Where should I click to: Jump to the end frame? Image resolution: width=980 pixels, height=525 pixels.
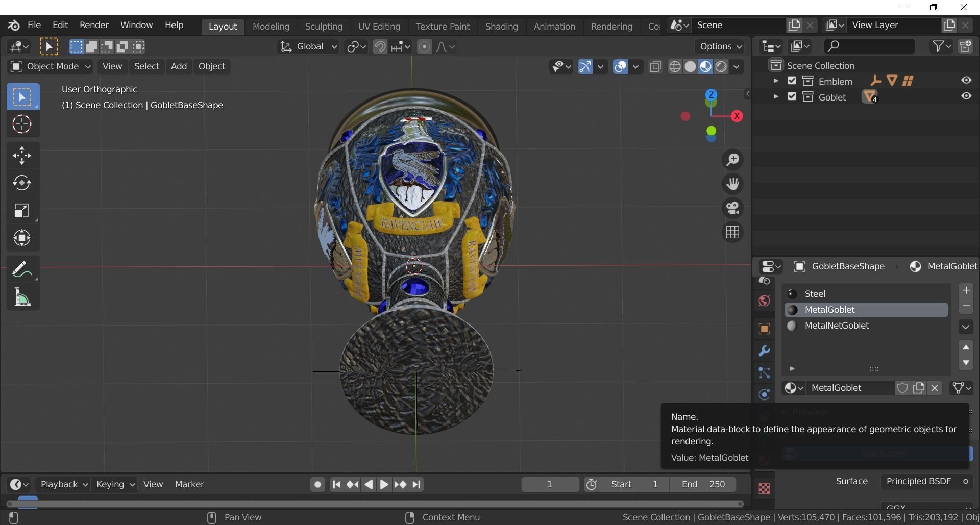tap(416, 485)
